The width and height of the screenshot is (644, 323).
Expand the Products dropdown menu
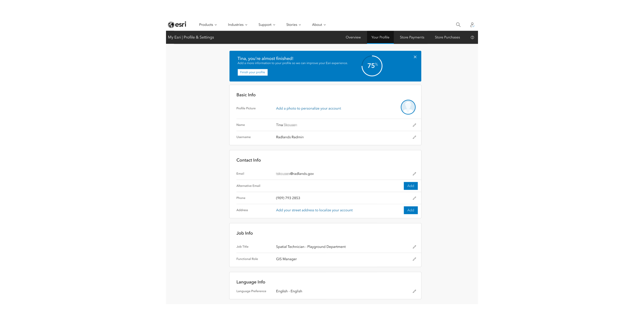(x=208, y=25)
